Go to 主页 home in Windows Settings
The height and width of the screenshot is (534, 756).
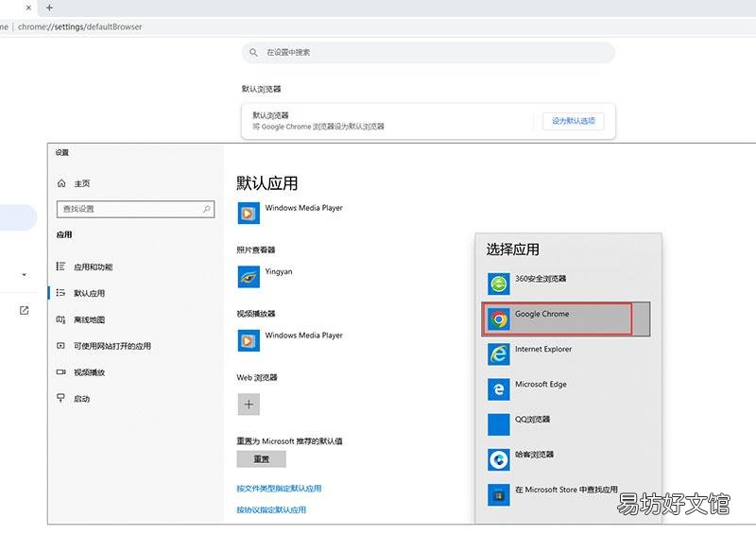[x=74, y=183]
